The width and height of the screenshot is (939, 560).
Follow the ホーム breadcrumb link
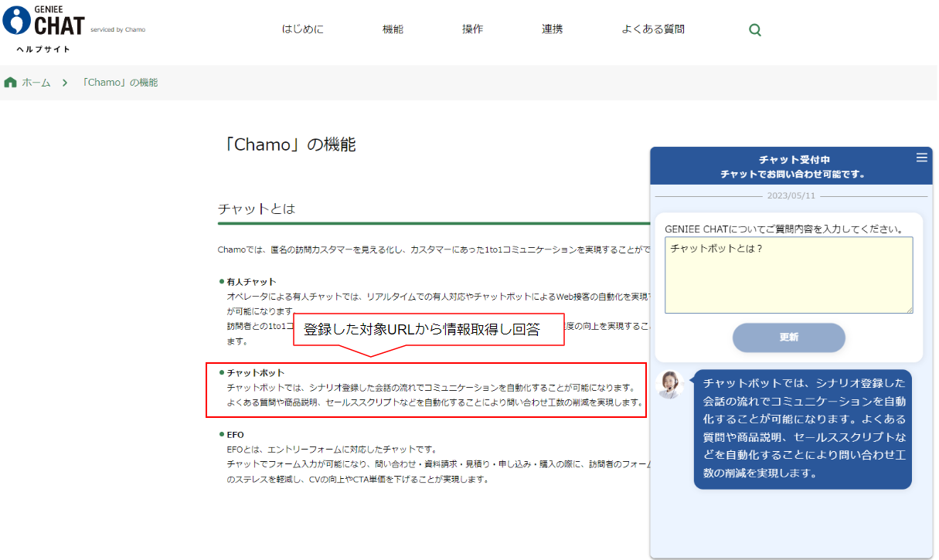coord(36,83)
